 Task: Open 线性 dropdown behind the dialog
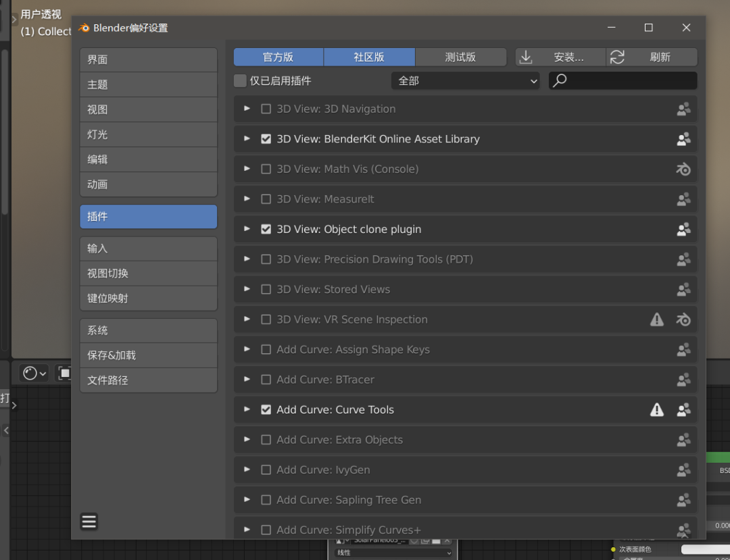pyautogui.click(x=393, y=553)
